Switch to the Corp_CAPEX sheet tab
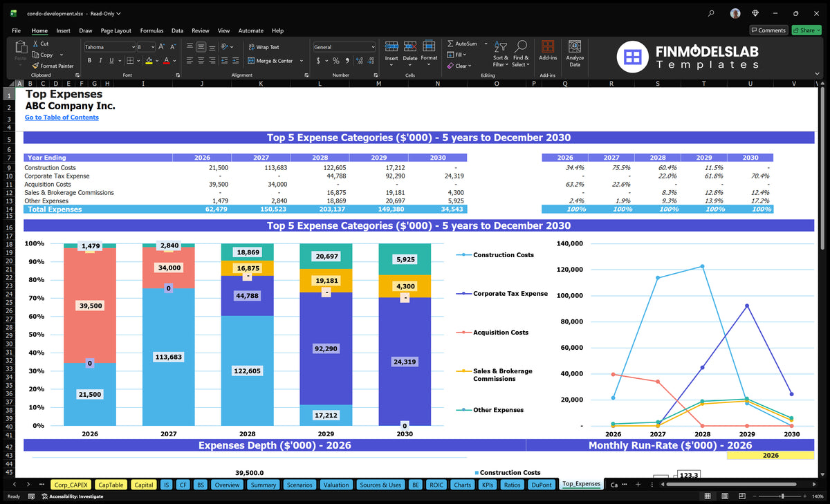 (x=70, y=485)
